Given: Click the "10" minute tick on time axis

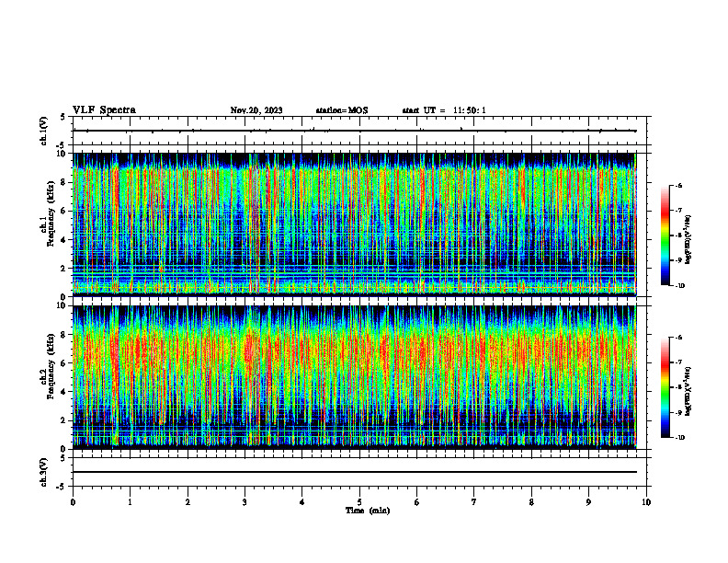Looking at the screenshot, I should click(646, 502).
